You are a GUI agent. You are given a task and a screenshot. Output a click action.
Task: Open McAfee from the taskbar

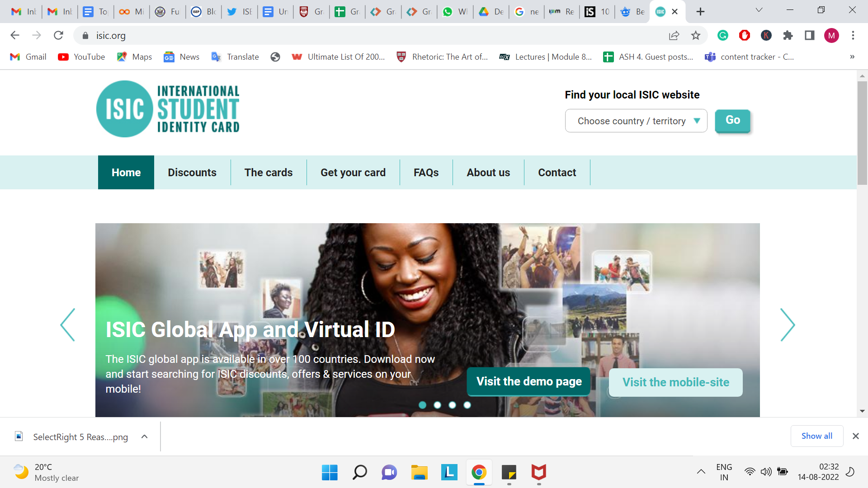click(538, 472)
